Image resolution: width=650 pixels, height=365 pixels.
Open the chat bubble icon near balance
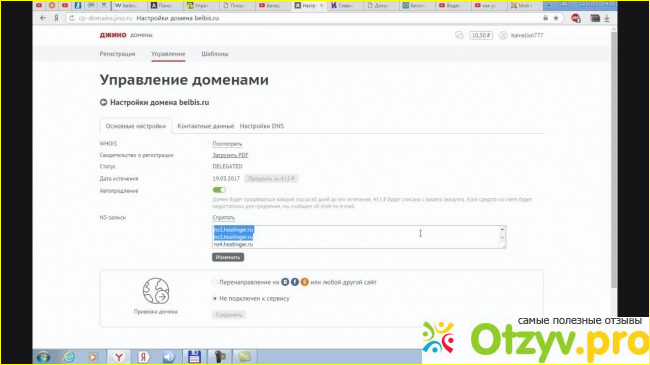tap(459, 35)
